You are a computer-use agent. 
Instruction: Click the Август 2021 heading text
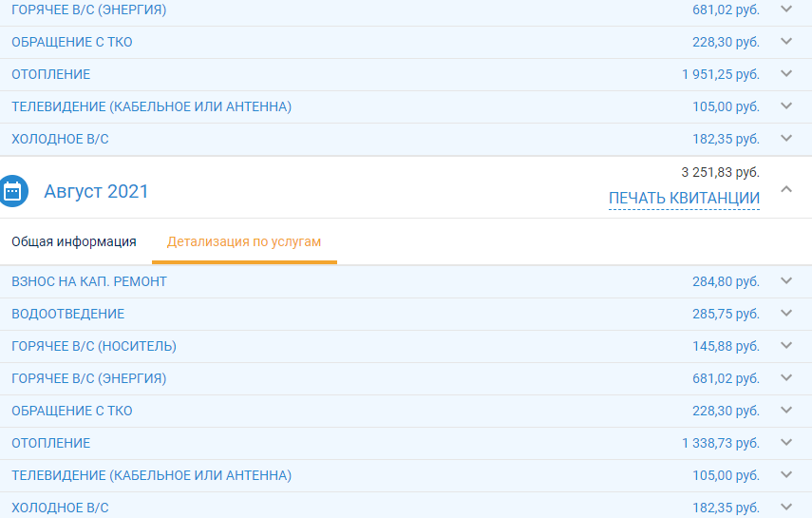pyautogui.click(x=96, y=191)
